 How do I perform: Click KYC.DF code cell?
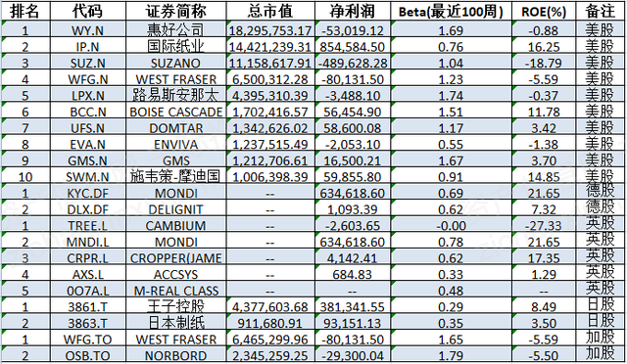click(x=88, y=193)
